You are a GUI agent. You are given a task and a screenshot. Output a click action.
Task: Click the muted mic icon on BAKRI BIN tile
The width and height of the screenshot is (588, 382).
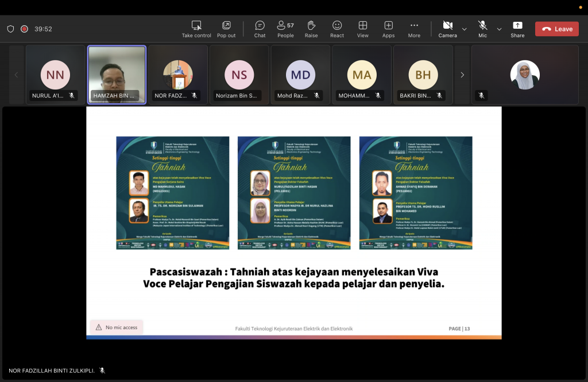[439, 95]
